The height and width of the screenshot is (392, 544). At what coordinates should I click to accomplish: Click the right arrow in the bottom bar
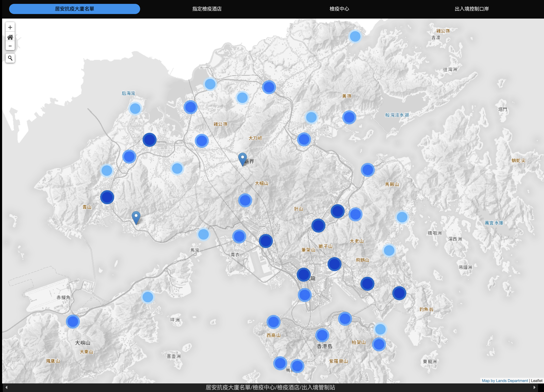click(534, 387)
